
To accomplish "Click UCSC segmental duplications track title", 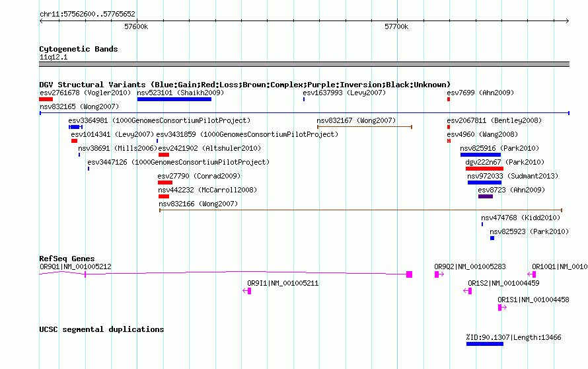I will pos(102,329).
